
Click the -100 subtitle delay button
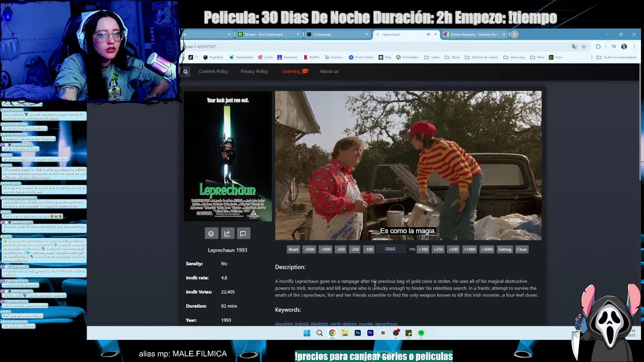[369, 249]
